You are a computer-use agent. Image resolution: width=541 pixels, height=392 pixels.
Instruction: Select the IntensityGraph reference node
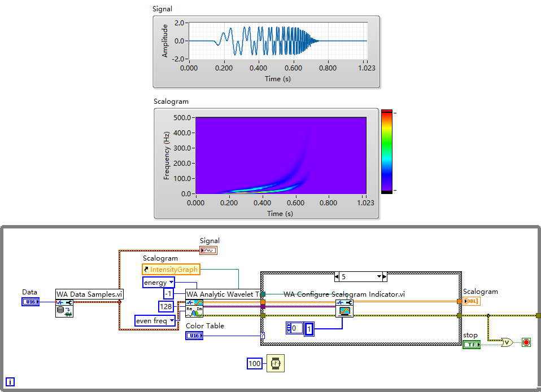click(x=171, y=270)
